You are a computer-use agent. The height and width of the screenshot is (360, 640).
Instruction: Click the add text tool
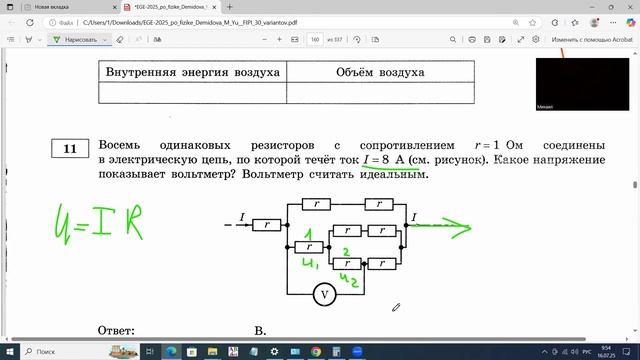click(138, 40)
